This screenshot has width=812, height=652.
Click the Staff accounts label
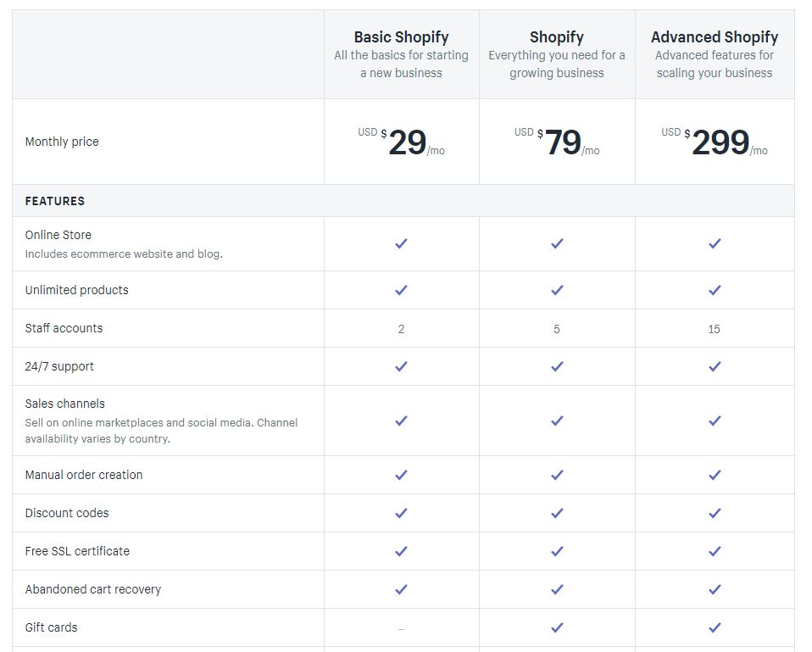pyautogui.click(x=64, y=328)
